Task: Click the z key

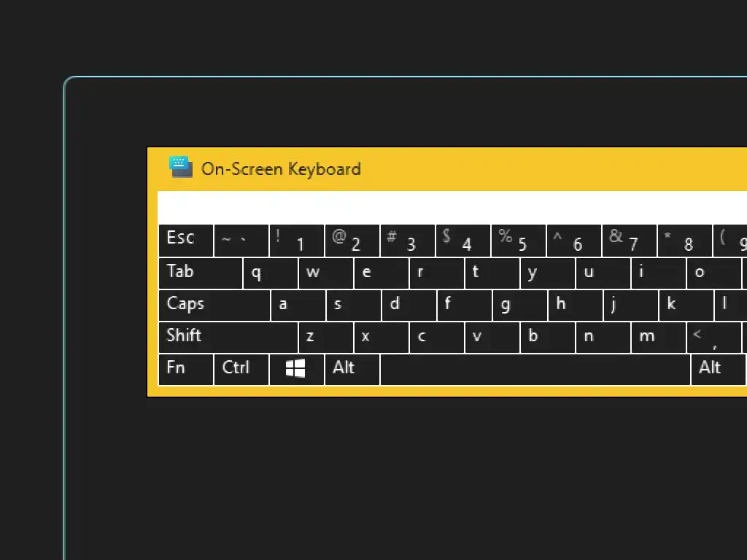Action: (326, 338)
